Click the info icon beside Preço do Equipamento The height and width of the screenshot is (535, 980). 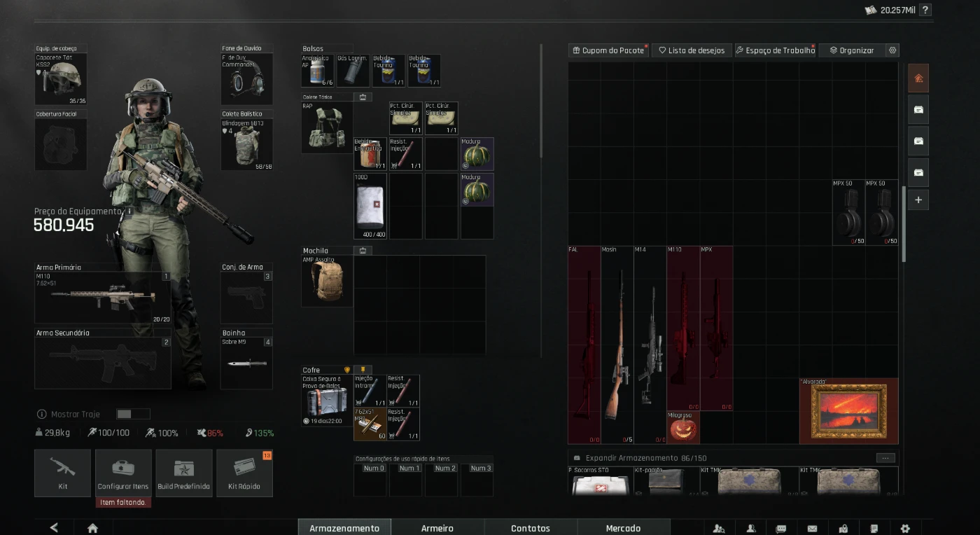129,211
